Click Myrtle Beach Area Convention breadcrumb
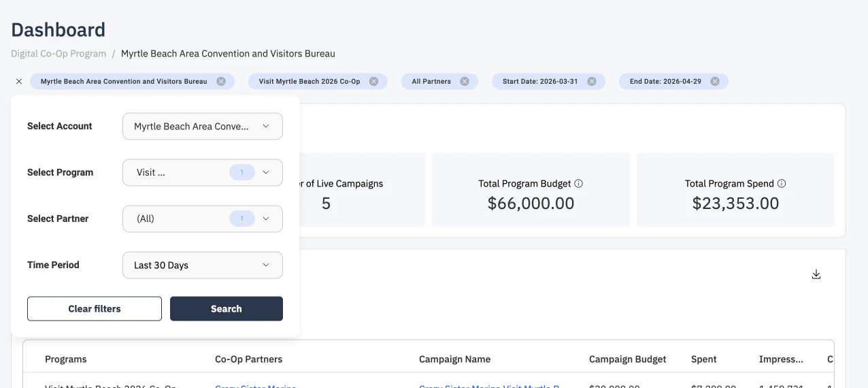This screenshot has width=868, height=388. (x=228, y=54)
